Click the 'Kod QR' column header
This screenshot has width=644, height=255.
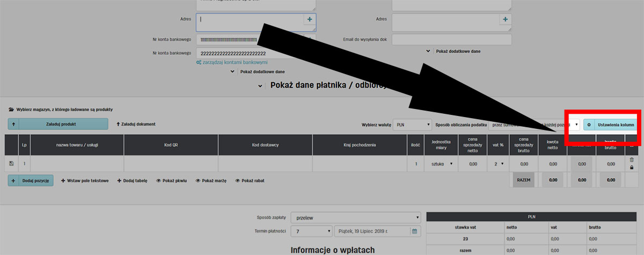(x=171, y=145)
